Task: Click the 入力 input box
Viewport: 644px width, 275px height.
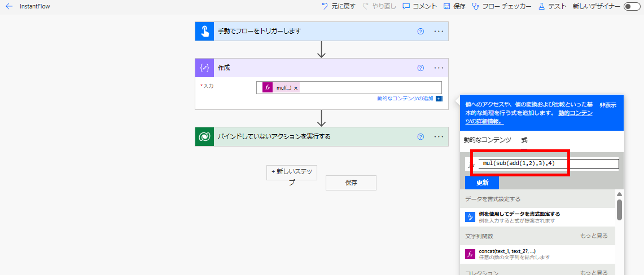Action: [349, 88]
